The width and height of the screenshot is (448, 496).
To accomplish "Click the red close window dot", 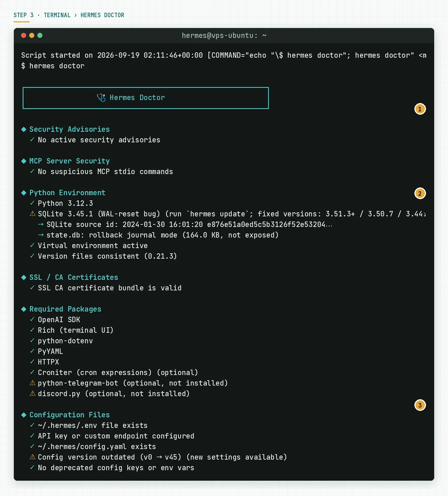I will pyautogui.click(x=24, y=35).
